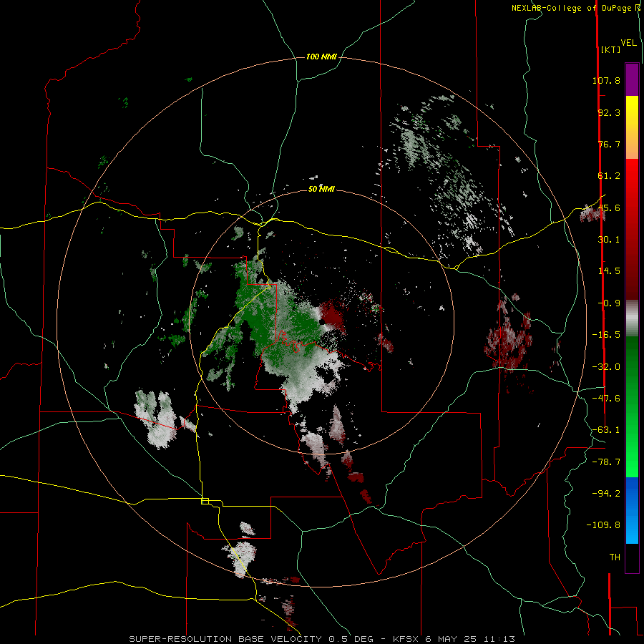Click the yellow-orange segment of the color bar

(632, 127)
